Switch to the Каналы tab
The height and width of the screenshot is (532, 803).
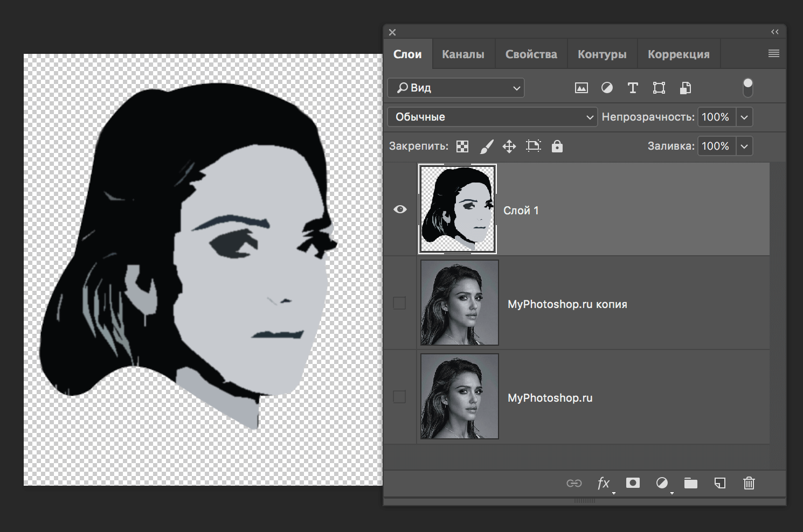click(463, 54)
